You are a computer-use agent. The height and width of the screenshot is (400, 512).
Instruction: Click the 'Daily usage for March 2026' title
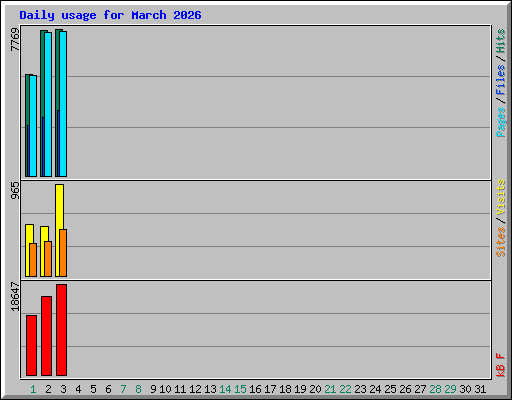110,15
